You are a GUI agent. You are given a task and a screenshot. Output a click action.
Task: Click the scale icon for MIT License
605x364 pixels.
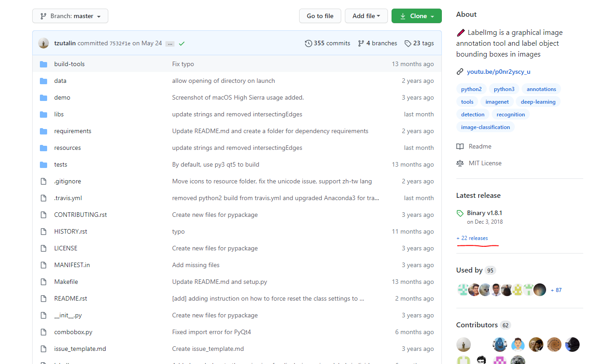[x=460, y=163]
